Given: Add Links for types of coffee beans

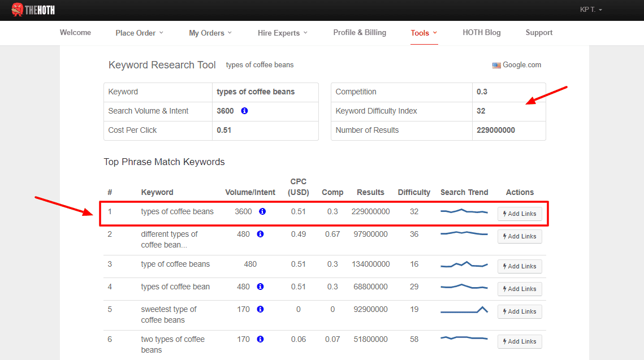Looking at the screenshot, I should 520,214.
